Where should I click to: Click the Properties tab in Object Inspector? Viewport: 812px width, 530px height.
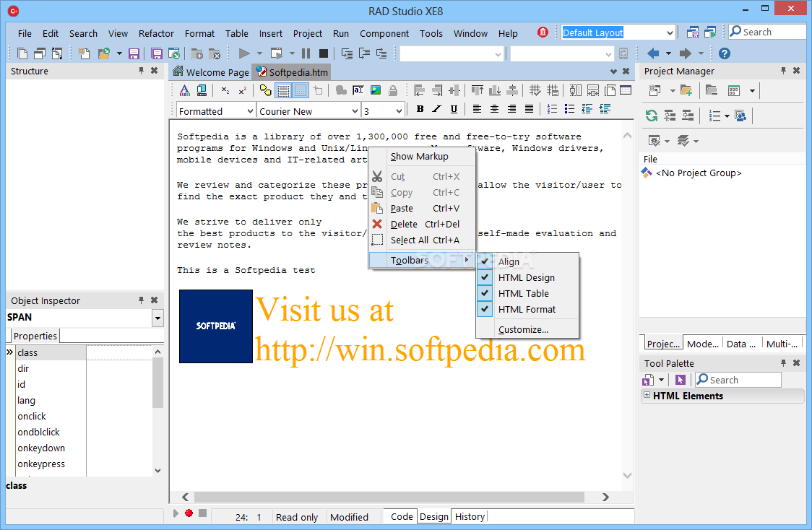35,336
